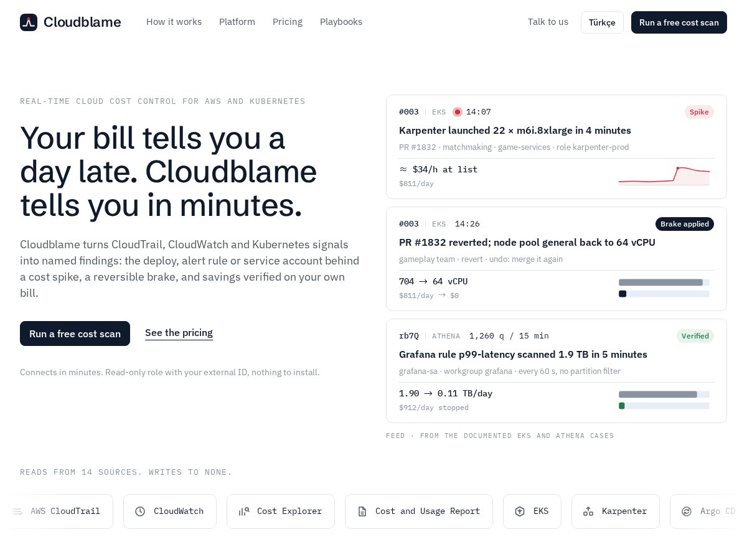Viewport: 747px width, 560px height.
Task: Click the EKS cube icon
Action: click(520, 511)
